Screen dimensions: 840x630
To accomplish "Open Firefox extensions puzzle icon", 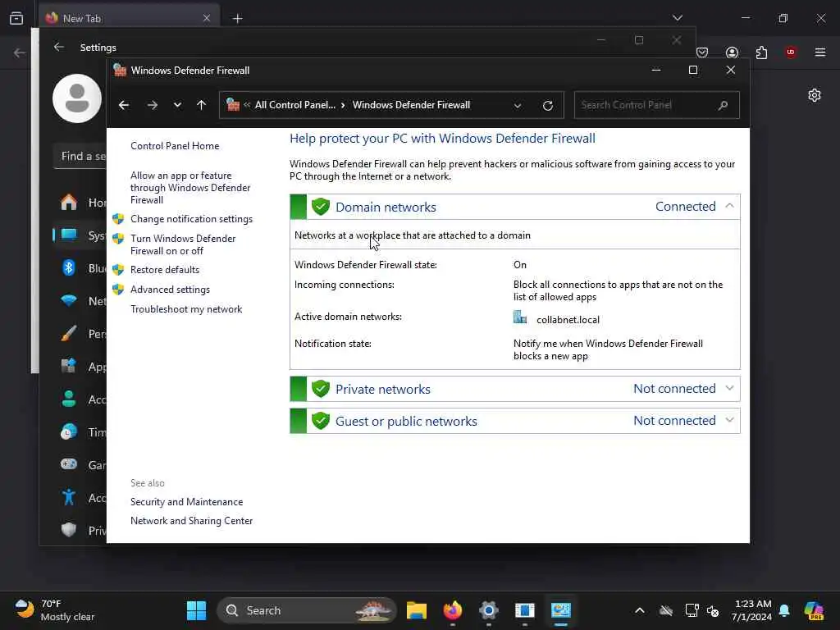I will [761, 52].
